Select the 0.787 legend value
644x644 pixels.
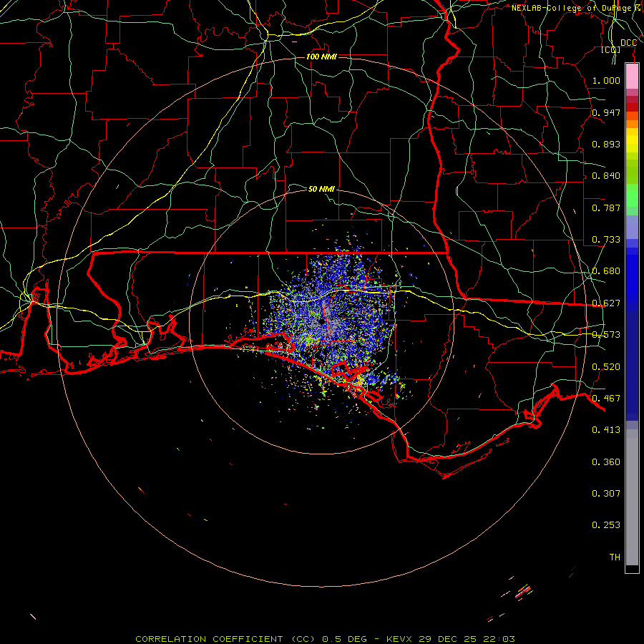[x=606, y=208]
